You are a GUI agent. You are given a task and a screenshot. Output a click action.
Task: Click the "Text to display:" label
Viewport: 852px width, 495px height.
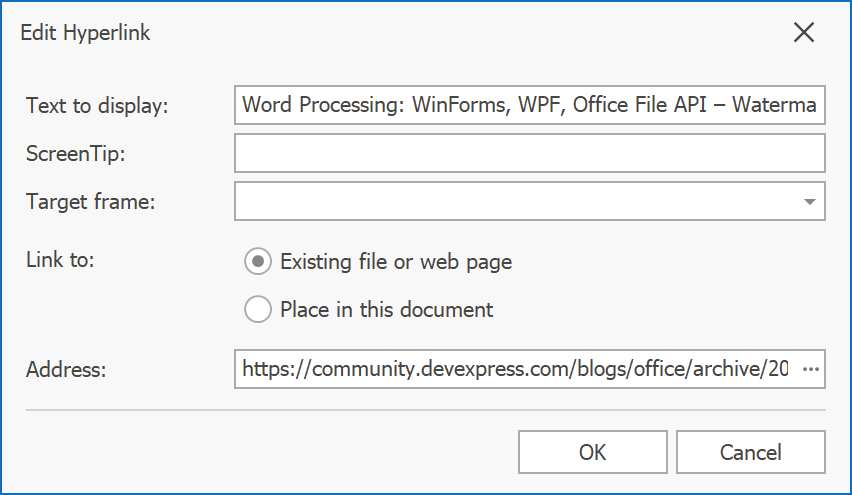(97, 105)
